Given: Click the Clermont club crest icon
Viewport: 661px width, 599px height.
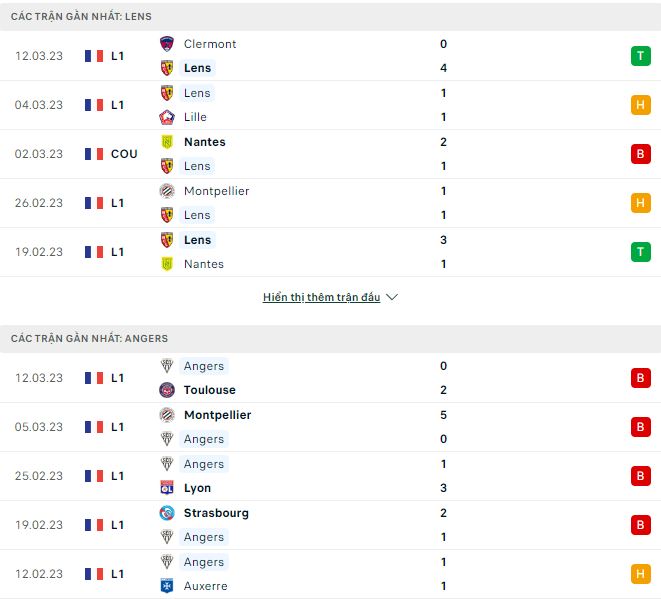Looking at the screenshot, I should tap(167, 44).
